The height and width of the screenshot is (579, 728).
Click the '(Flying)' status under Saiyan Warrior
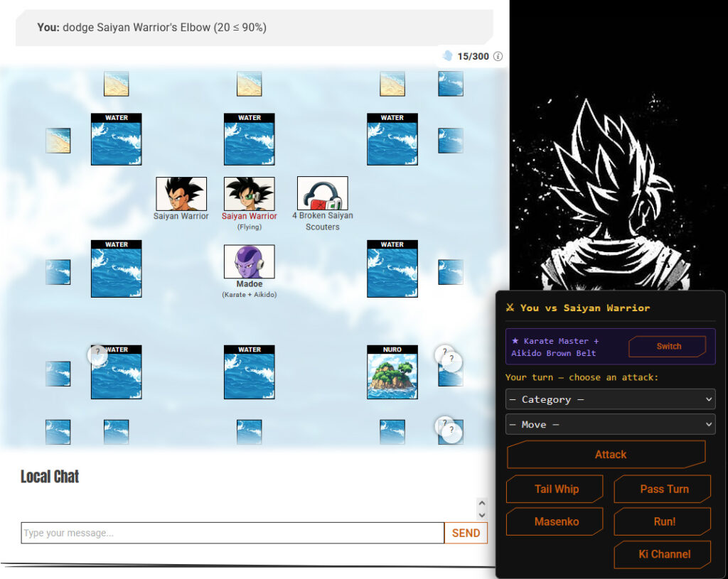250,227
